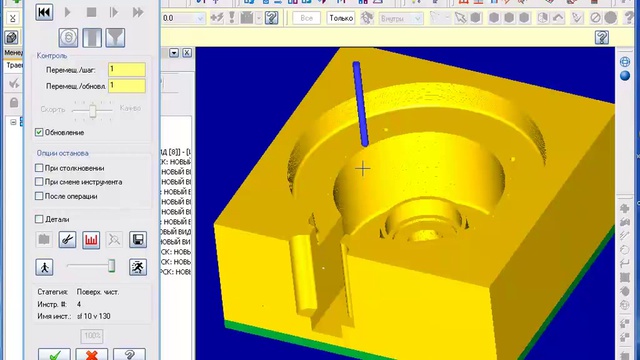Click the lightning plus toolbar icon
Screen dimensions: 640x360
tap(217, 18)
